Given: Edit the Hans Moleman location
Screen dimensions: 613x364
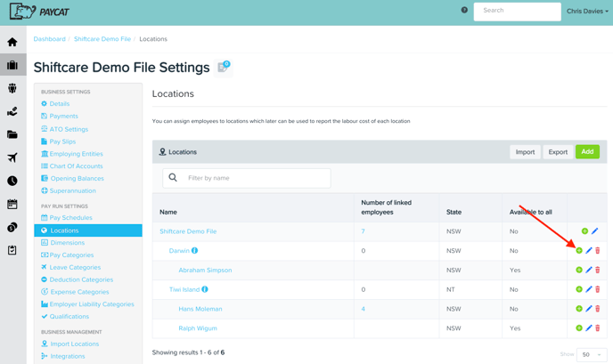Looking at the screenshot, I should (589, 309).
